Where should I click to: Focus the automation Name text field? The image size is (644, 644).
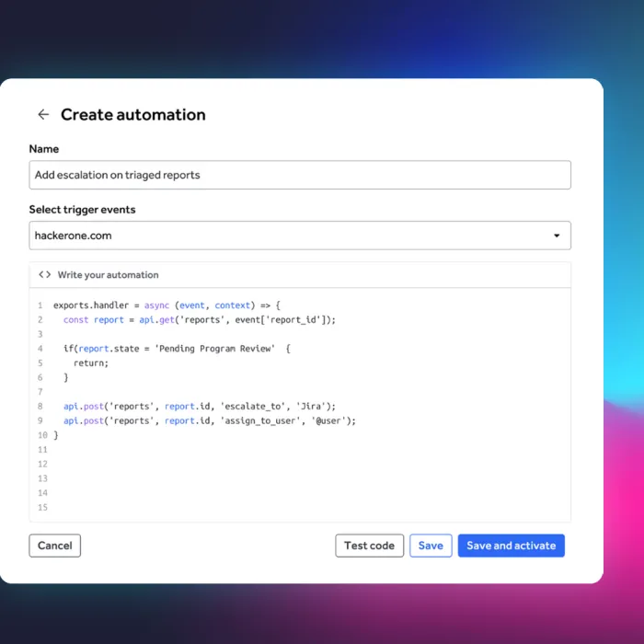pyautogui.click(x=299, y=175)
